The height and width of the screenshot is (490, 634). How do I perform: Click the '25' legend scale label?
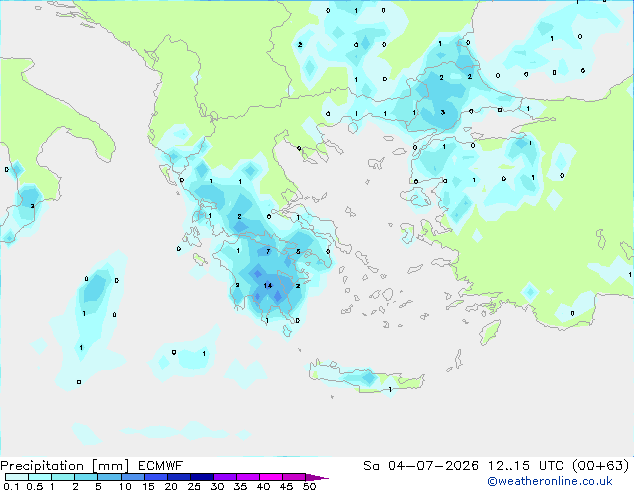194,486
